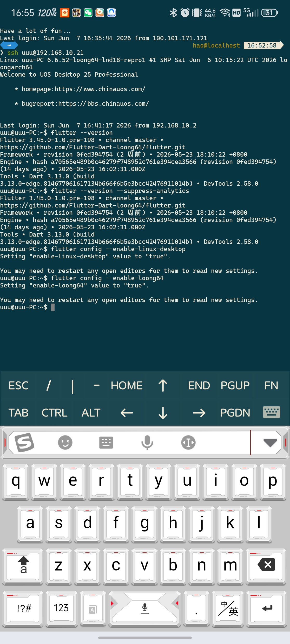Tap the TAB extra key
The image size is (290, 644).
[18, 413]
